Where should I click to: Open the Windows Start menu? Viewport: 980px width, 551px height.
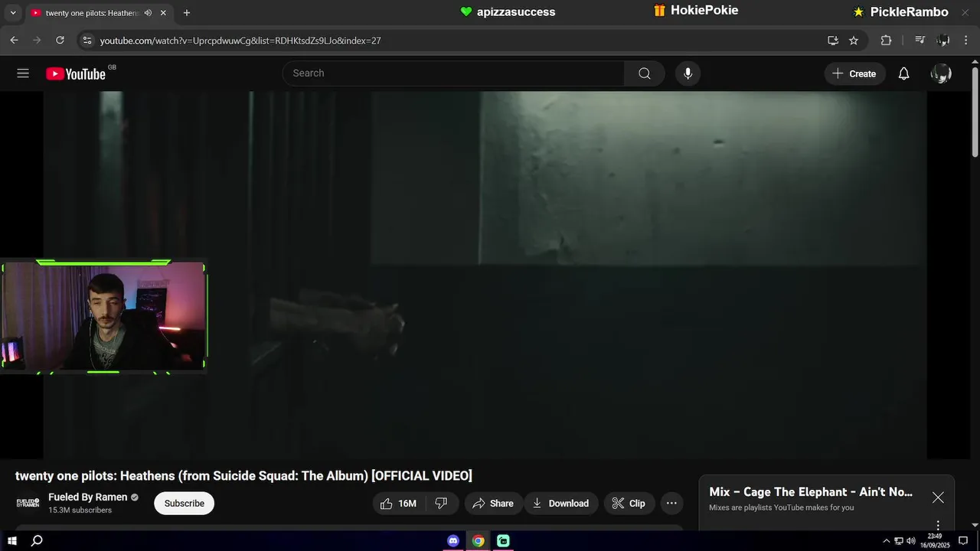11,541
